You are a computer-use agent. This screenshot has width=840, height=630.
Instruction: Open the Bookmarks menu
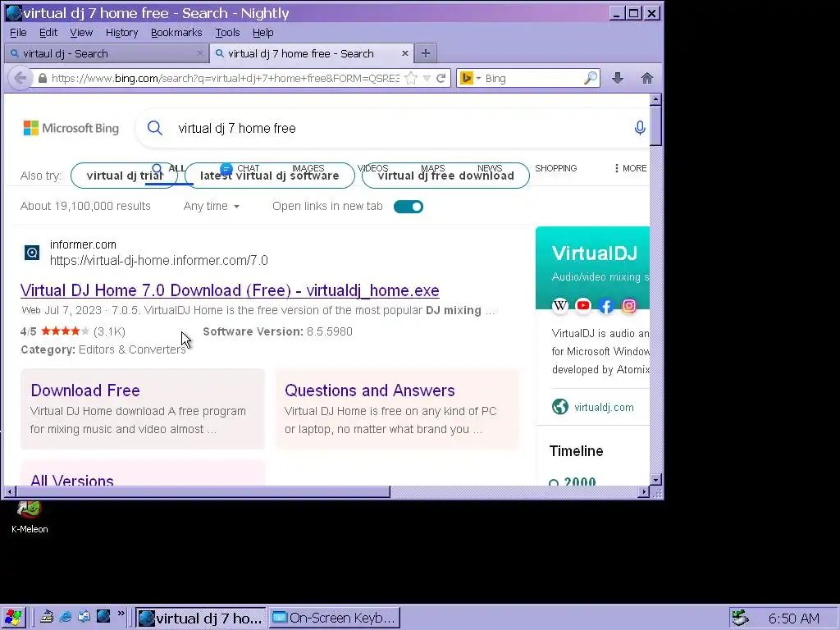(x=176, y=33)
